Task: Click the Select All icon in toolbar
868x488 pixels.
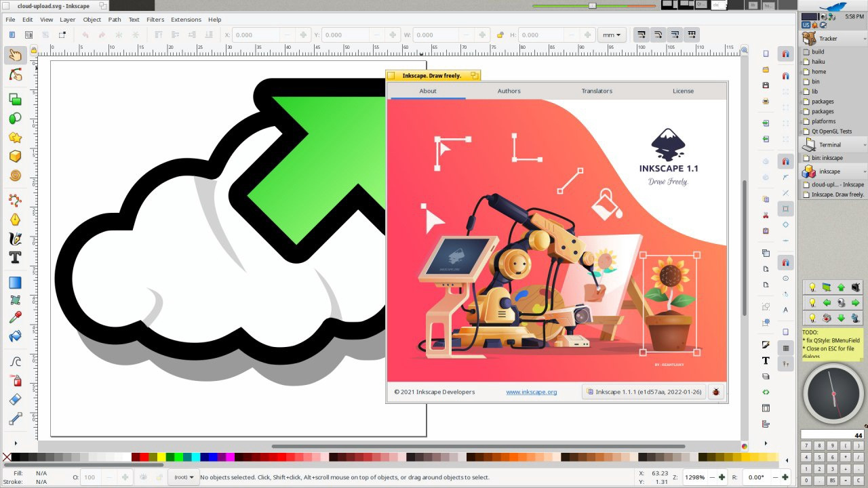Action: [12, 35]
